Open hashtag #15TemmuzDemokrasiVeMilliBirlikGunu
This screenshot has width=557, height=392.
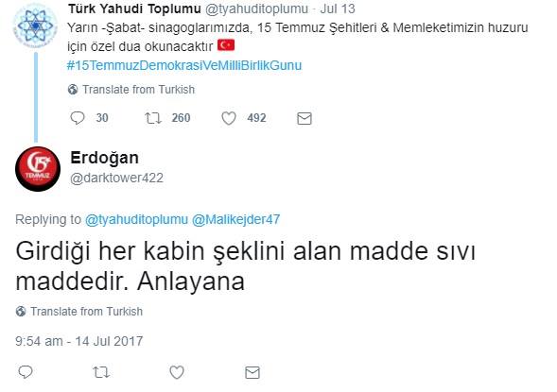coord(184,65)
